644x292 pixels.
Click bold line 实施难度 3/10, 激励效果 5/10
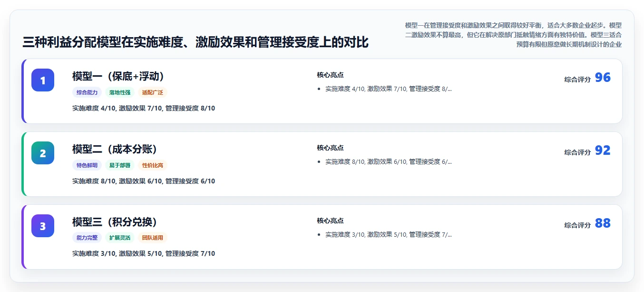[144, 253]
